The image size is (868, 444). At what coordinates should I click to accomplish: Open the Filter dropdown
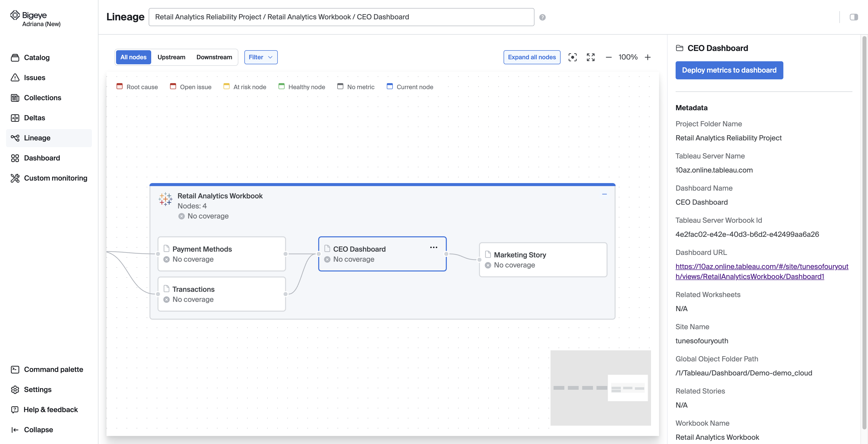pos(260,57)
